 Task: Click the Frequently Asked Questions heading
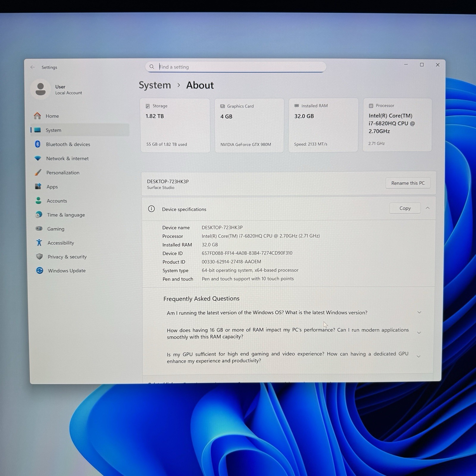click(x=201, y=298)
